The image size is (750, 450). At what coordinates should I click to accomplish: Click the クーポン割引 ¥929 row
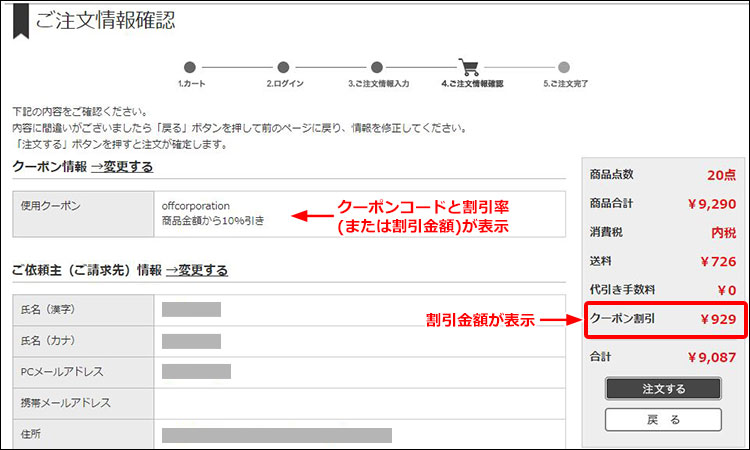pos(663,320)
